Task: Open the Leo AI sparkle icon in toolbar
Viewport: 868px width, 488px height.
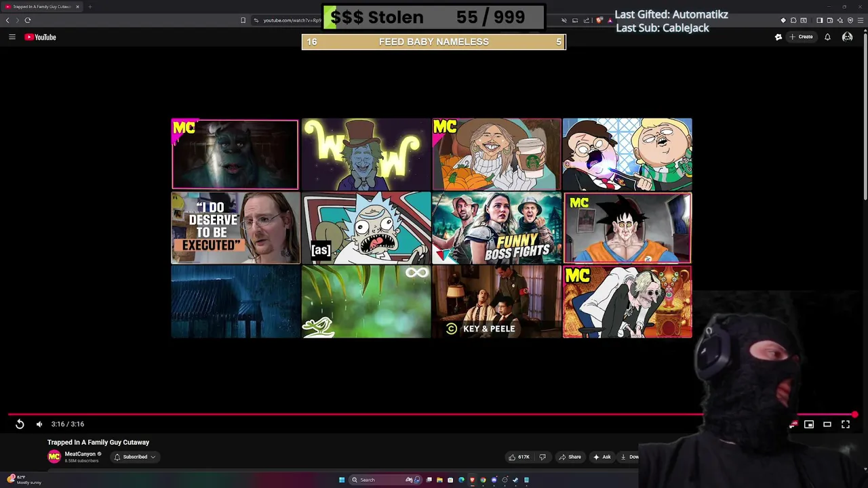Action: pos(840,20)
